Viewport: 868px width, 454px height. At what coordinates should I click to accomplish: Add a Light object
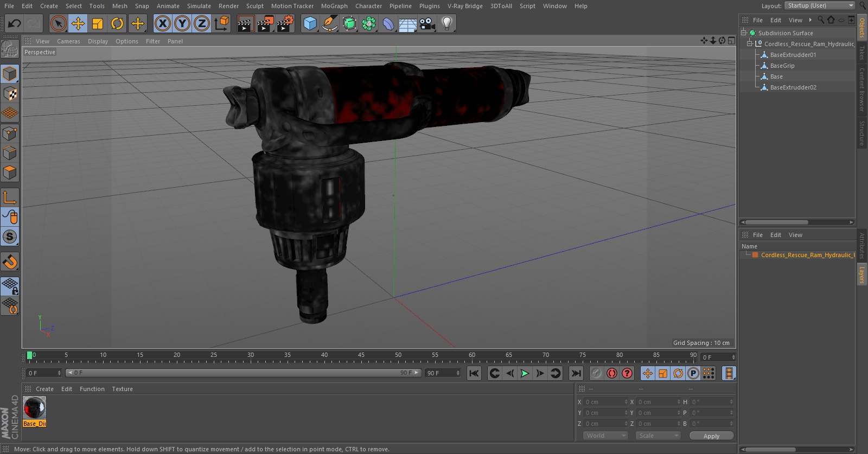point(447,23)
